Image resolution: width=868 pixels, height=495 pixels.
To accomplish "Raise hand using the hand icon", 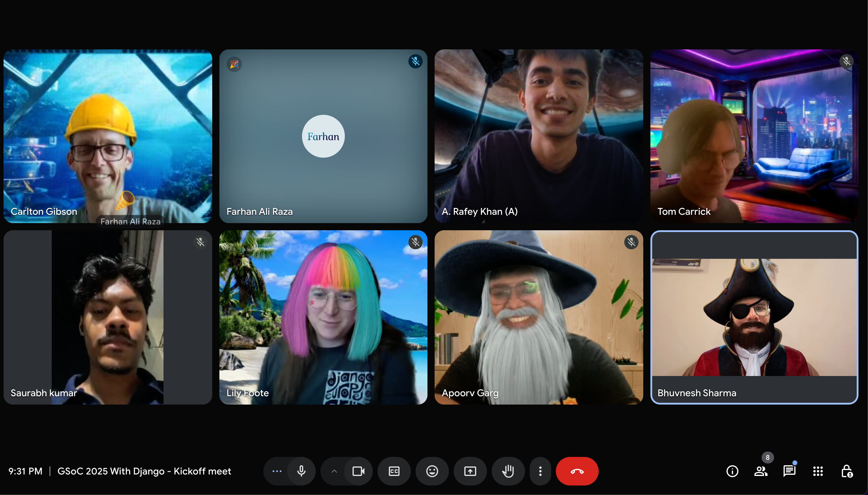I will 508,471.
